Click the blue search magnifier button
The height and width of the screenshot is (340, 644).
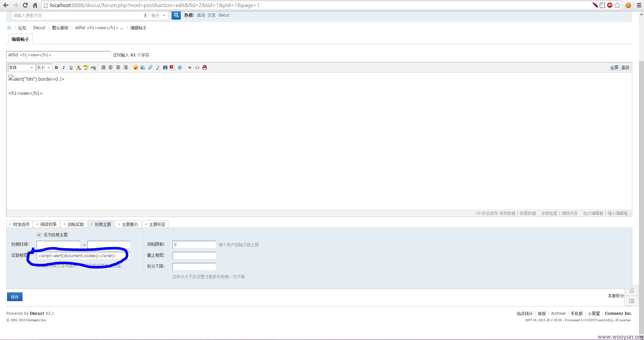tap(176, 15)
